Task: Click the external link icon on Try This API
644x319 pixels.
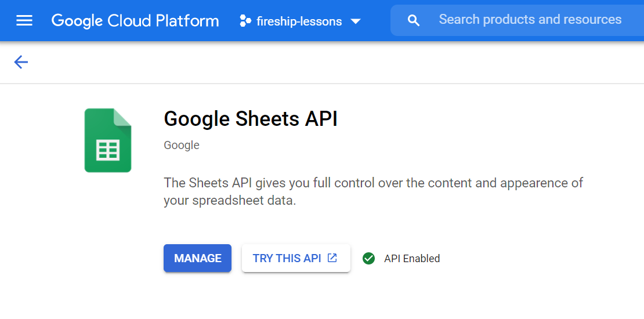Action: (332, 258)
